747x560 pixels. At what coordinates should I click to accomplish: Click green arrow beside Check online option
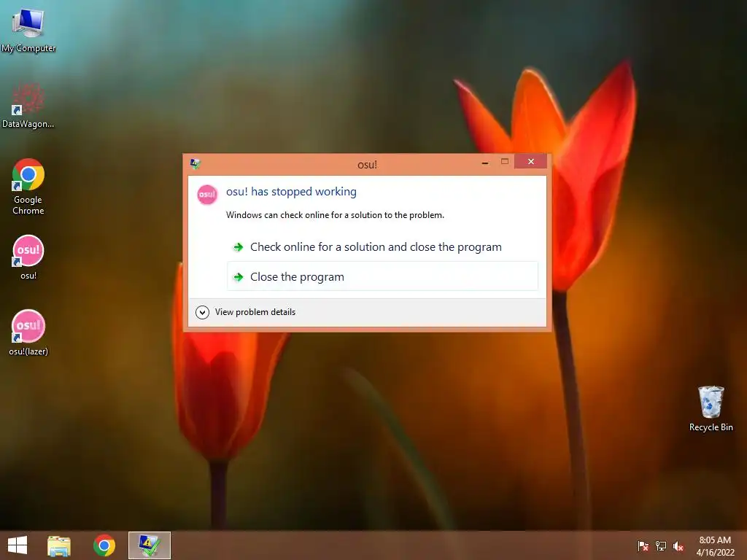point(239,247)
